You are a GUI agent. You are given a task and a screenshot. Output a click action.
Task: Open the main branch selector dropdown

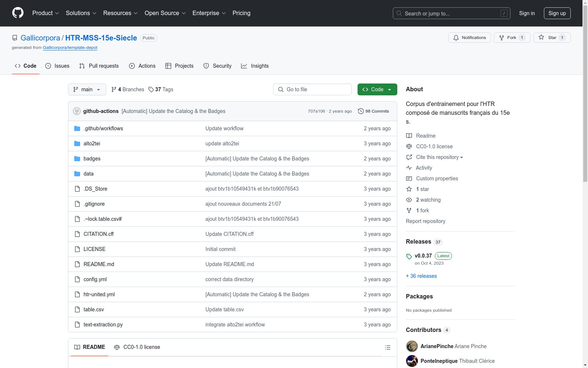pyautogui.click(x=87, y=89)
